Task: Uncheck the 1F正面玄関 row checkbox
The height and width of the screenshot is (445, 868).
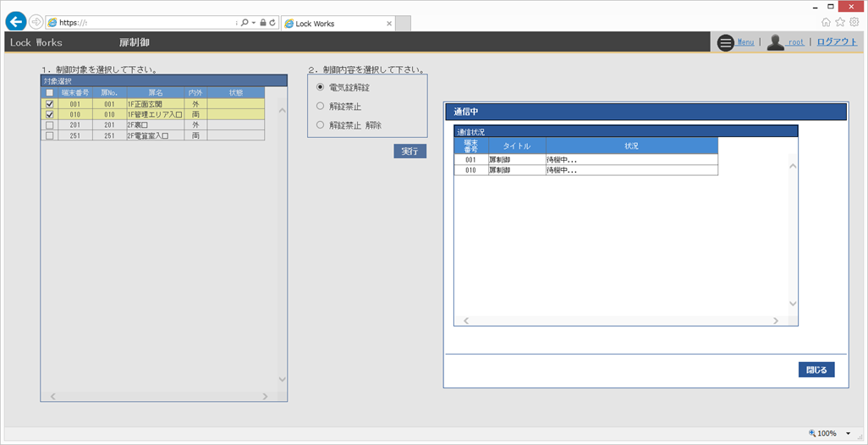Action: (x=49, y=104)
